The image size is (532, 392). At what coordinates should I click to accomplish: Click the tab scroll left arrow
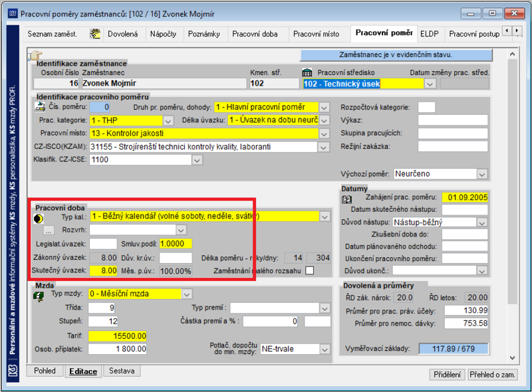pyautogui.click(x=507, y=31)
